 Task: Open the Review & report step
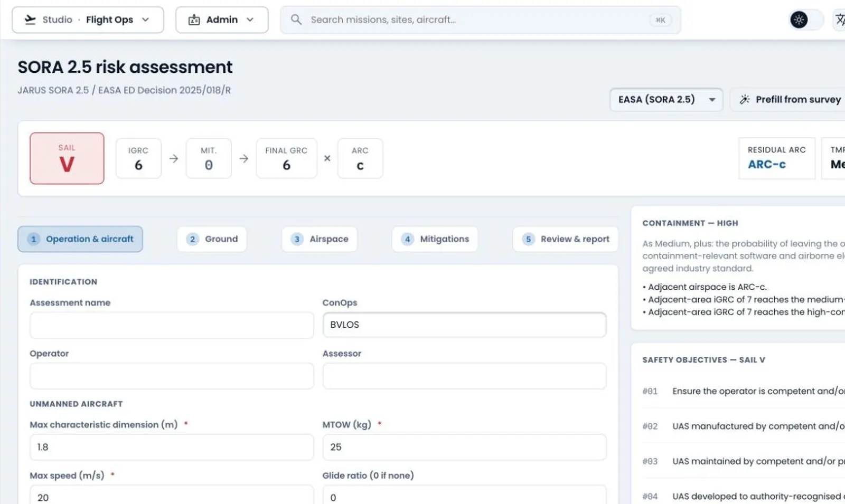566,239
